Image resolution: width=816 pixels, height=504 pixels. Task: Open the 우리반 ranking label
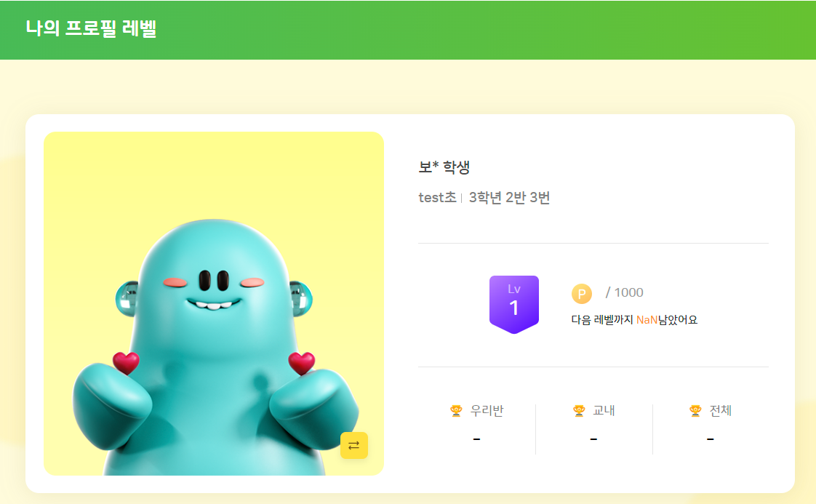(487, 411)
